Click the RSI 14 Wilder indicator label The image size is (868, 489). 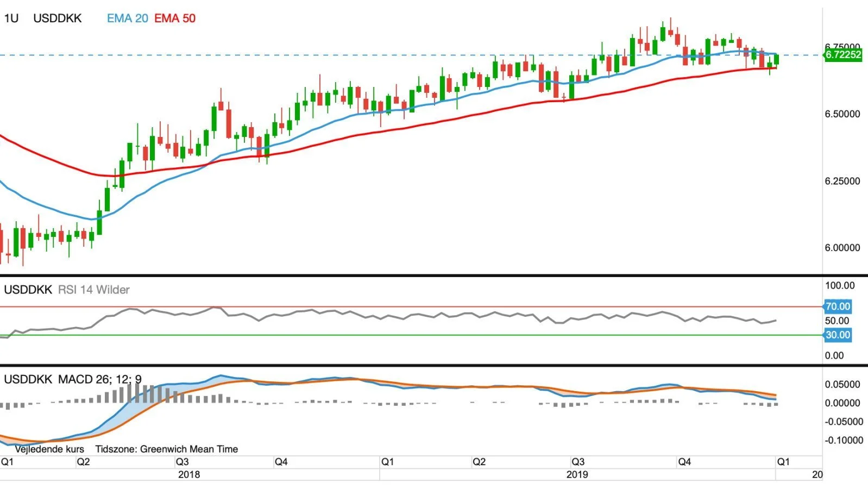(x=94, y=290)
